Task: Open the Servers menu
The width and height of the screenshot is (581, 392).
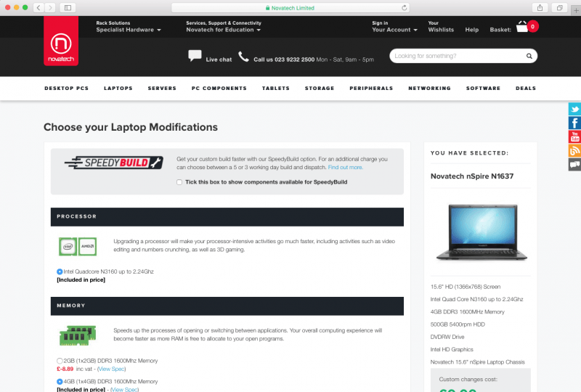Action: [x=162, y=88]
